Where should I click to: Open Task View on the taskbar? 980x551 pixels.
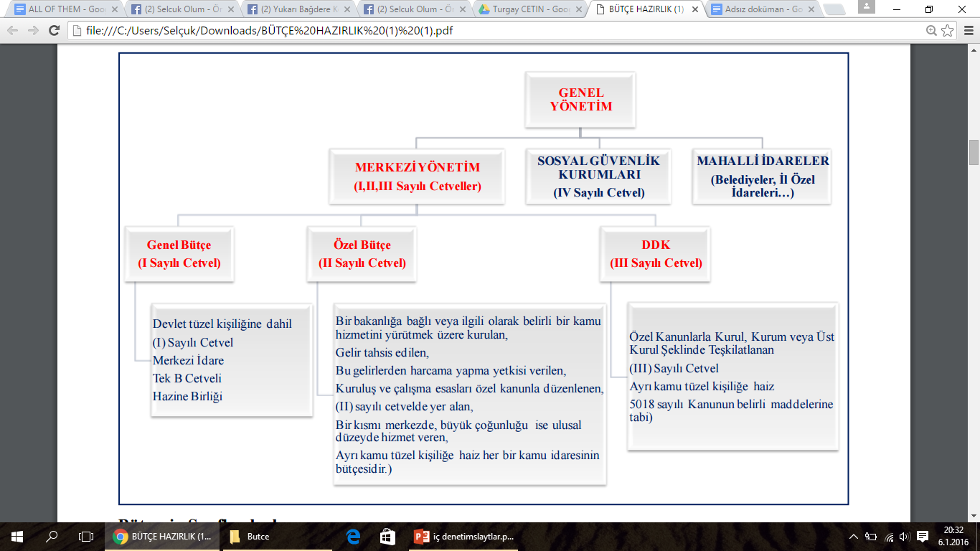click(x=86, y=537)
